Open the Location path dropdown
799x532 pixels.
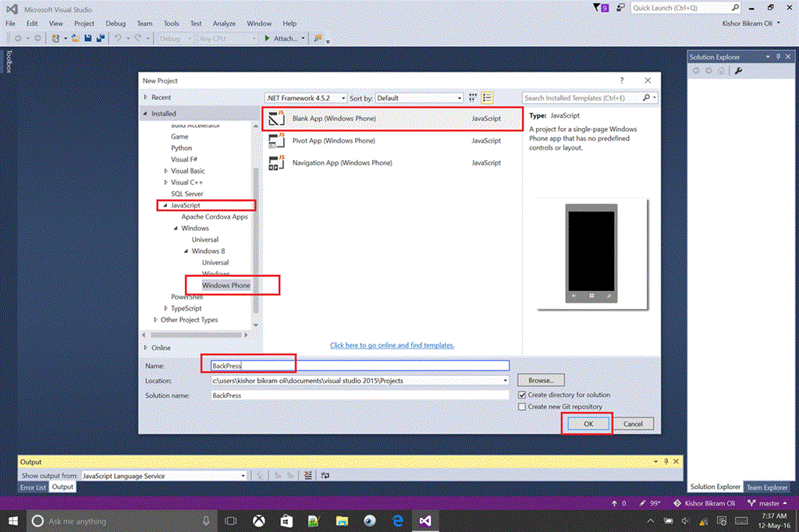coord(505,381)
